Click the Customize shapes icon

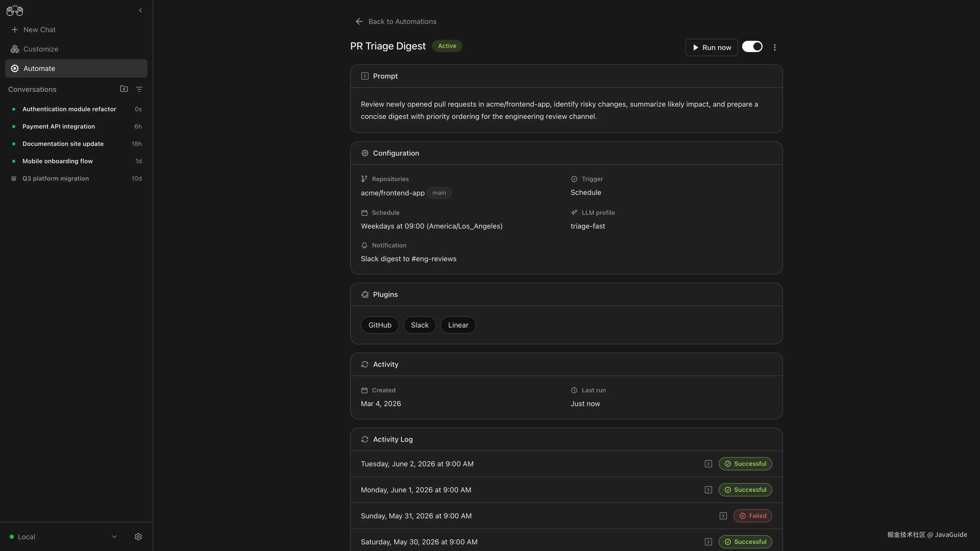(x=15, y=49)
